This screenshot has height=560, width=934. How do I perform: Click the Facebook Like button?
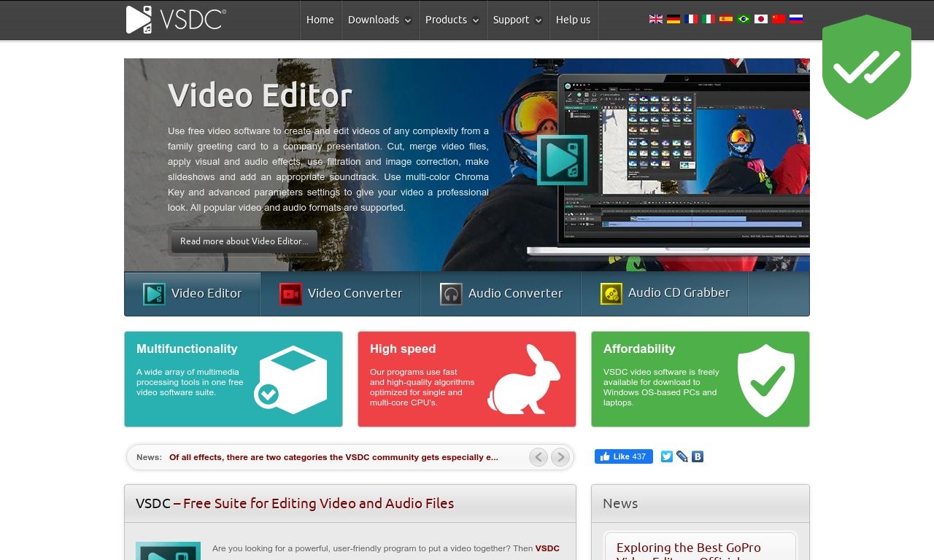pyautogui.click(x=624, y=456)
